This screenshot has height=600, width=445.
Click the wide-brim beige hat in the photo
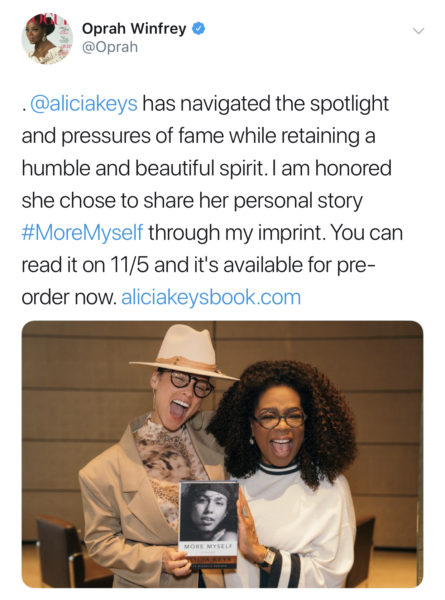[185, 353]
